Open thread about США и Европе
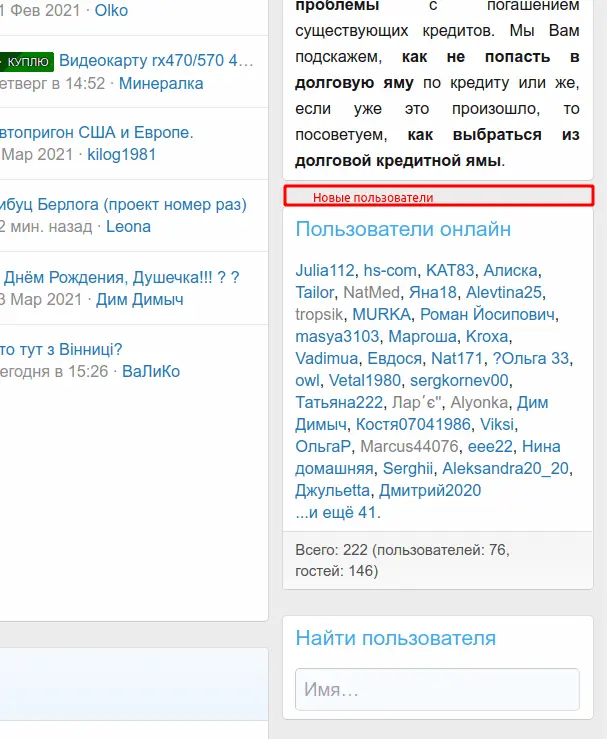Viewport: 607px width, 739px height. [97, 132]
